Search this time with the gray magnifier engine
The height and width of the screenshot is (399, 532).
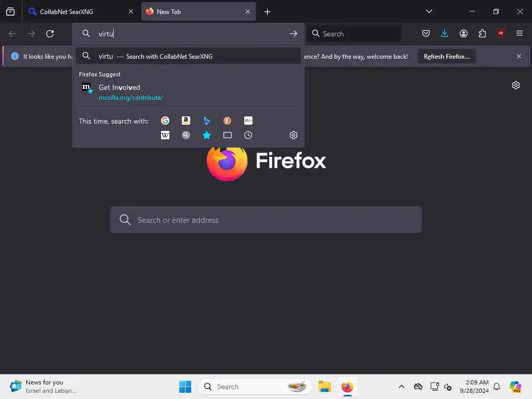tap(186, 135)
